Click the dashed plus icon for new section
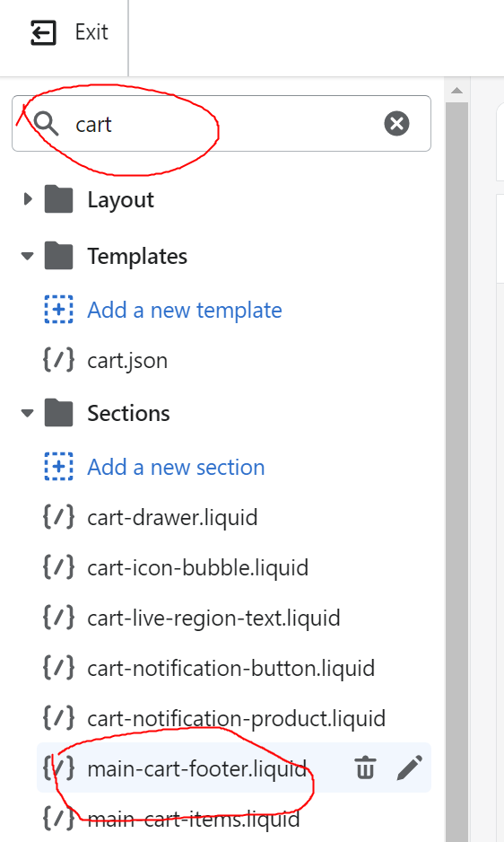 tap(58, 467)
